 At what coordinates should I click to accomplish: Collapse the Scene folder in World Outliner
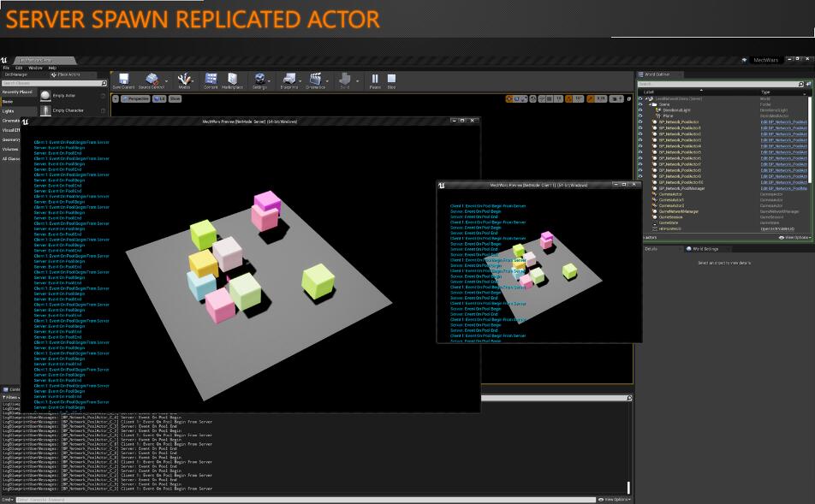click(x=650, y=104)
